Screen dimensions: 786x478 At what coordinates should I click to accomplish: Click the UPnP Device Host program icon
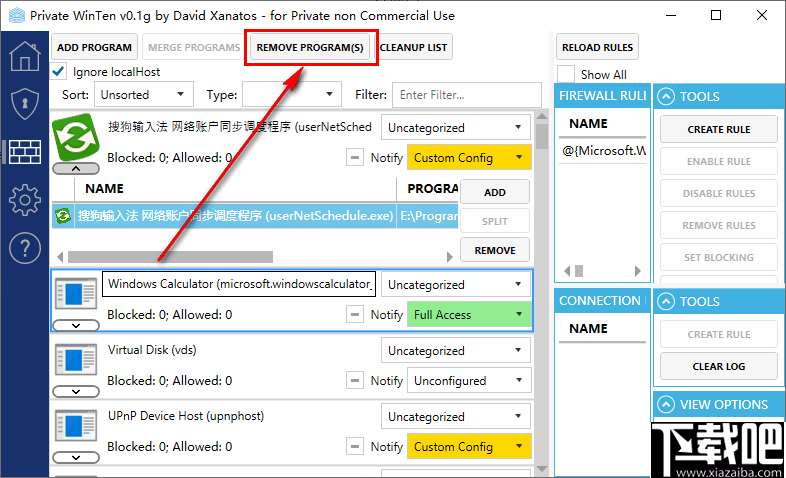[76, 425]
